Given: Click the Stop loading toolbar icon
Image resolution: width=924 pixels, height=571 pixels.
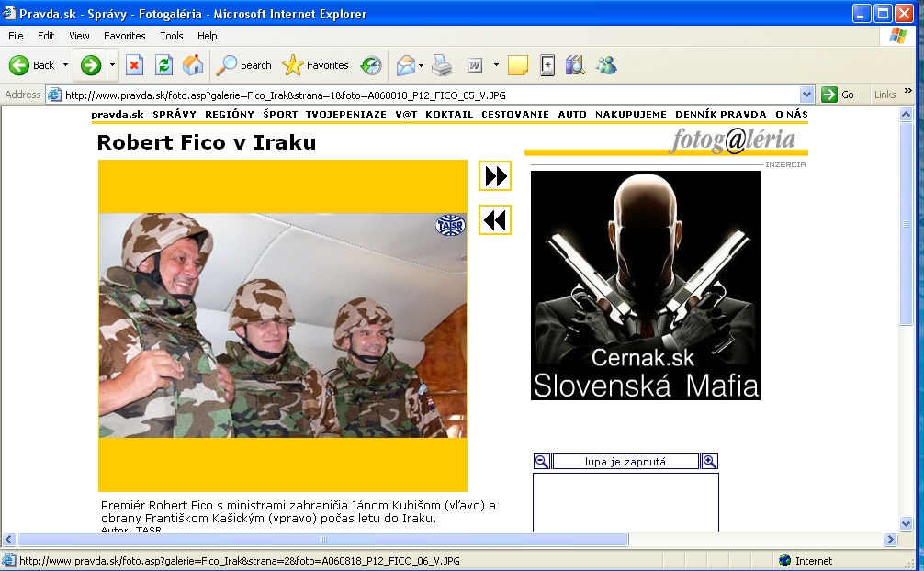Looking at the screenshot, I should pyautogui.click(x=134, y=65).
